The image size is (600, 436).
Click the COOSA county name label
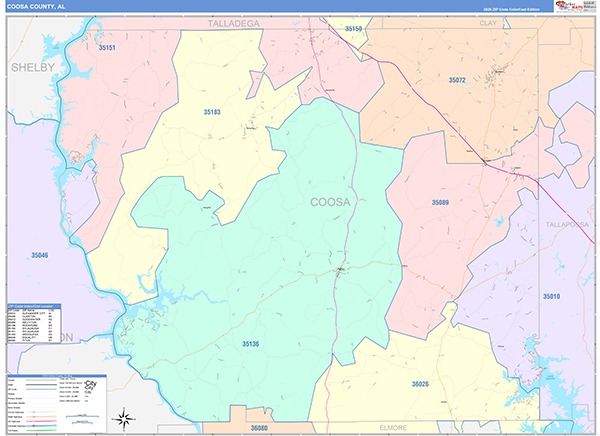point(330,202)
